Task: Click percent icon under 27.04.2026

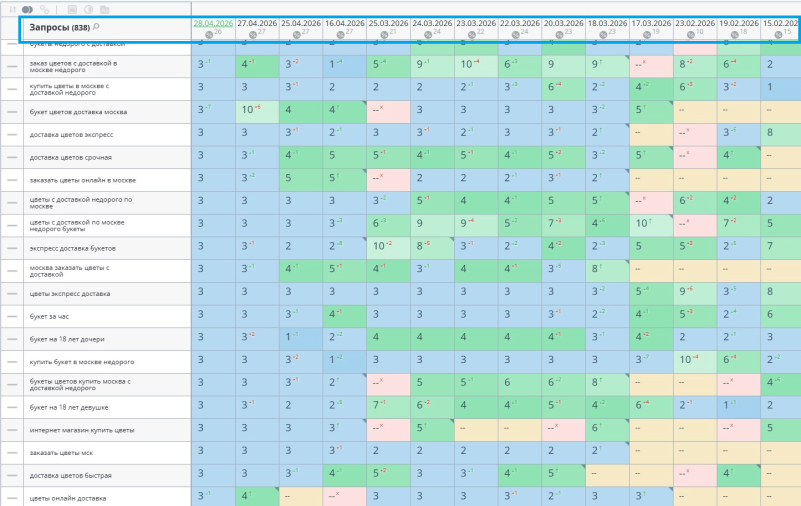Action: [253, 35]
